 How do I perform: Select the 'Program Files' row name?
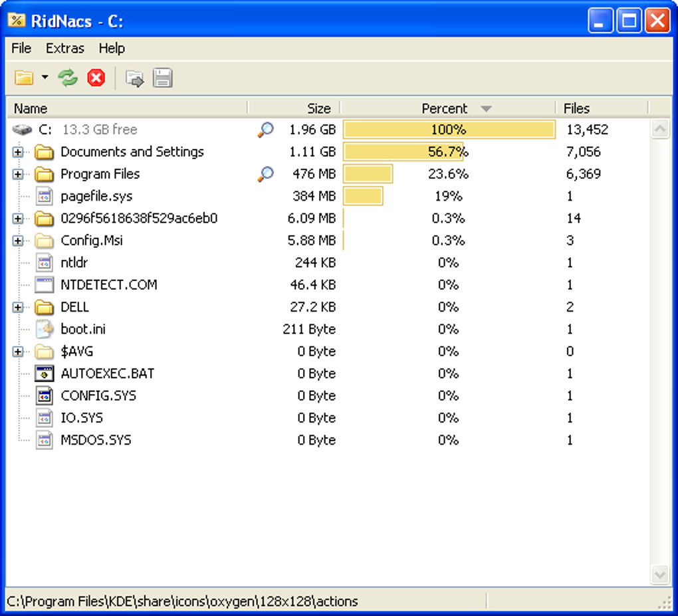100,174
